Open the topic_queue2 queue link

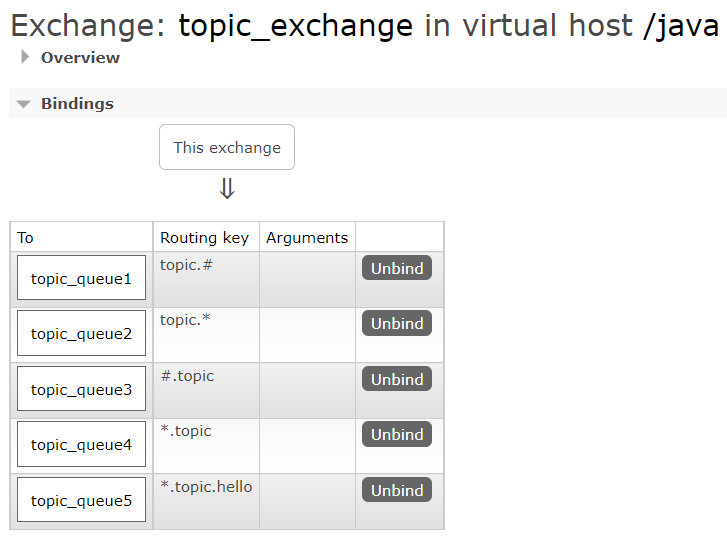point(81,334)
